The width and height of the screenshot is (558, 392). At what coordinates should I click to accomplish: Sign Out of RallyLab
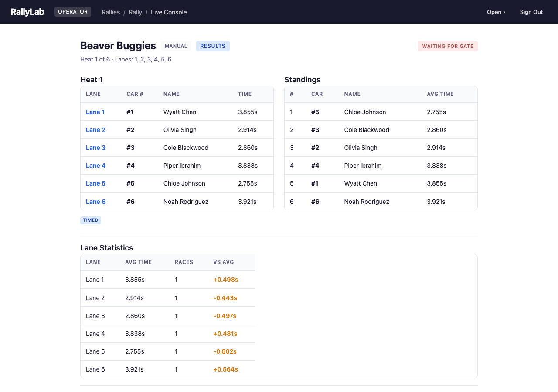click(x=531, y=12)
